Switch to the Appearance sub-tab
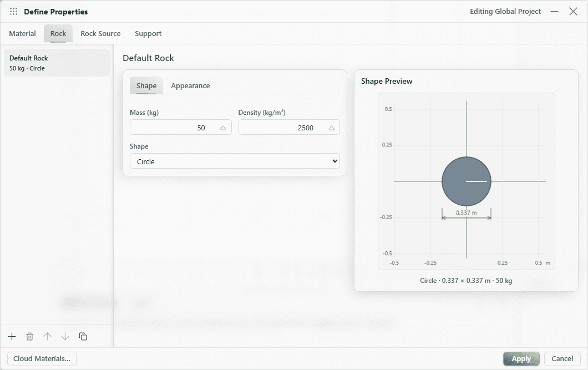 click(190, 85)
